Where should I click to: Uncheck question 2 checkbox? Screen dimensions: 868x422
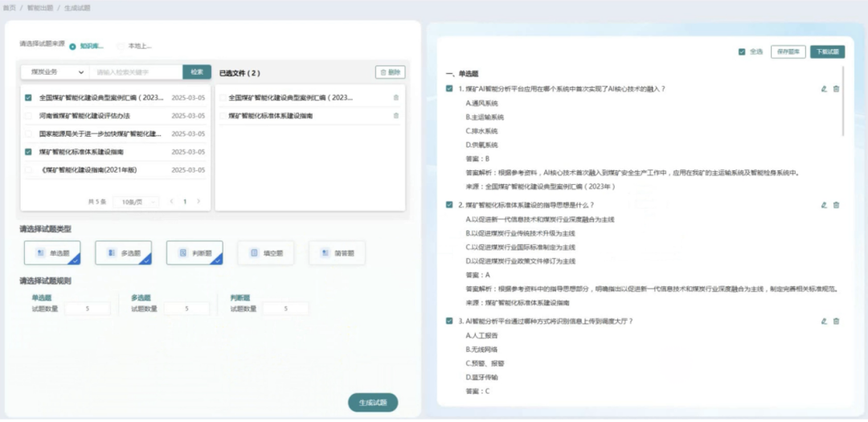[449, 205]
